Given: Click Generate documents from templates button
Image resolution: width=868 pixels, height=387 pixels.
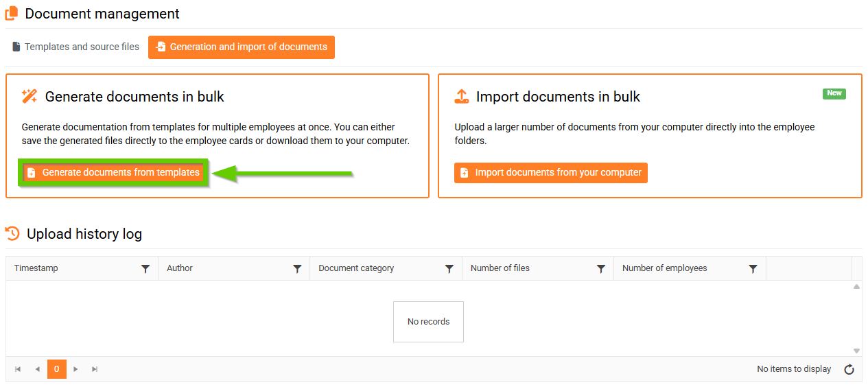Looking at the screenshot, I should pyautogui.click(x=114, y=172).
